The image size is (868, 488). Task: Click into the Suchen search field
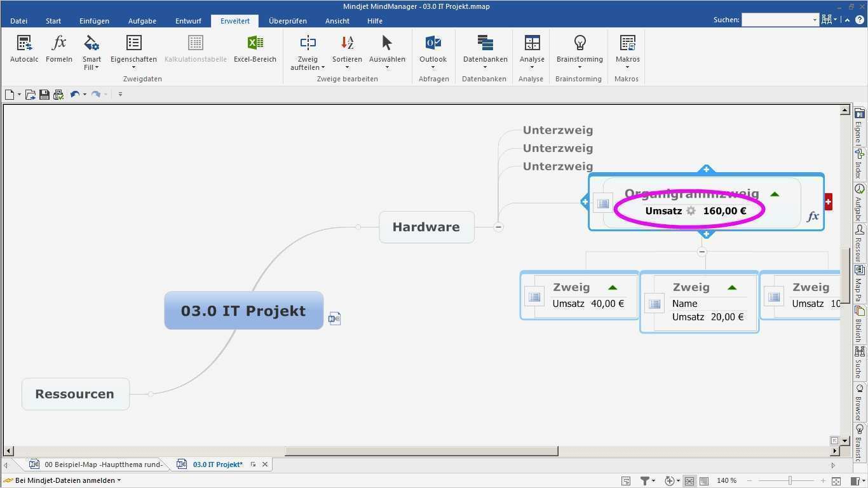click(x=780, y=20)
